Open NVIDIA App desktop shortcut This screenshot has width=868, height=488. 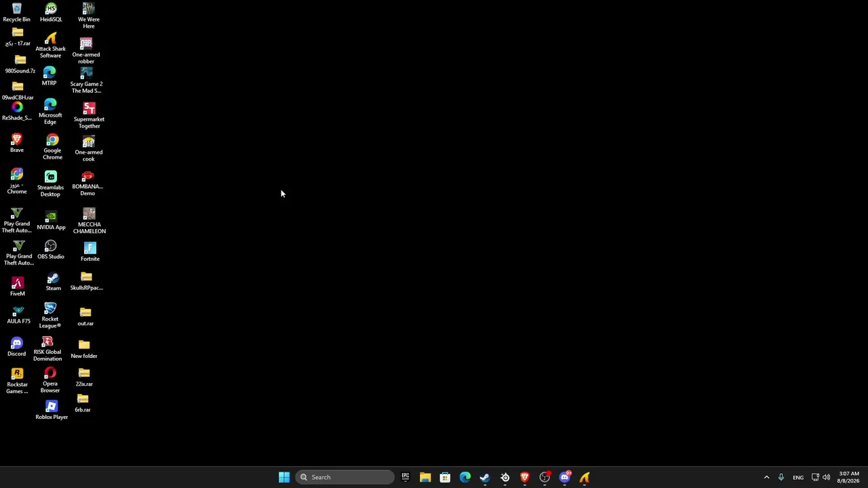tap(51, 221)
